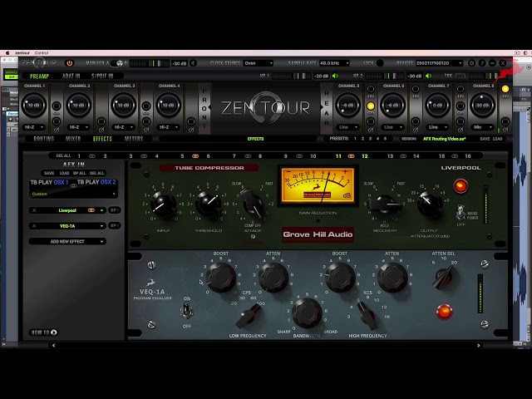Open the ROUTING tab

point(44,139)
